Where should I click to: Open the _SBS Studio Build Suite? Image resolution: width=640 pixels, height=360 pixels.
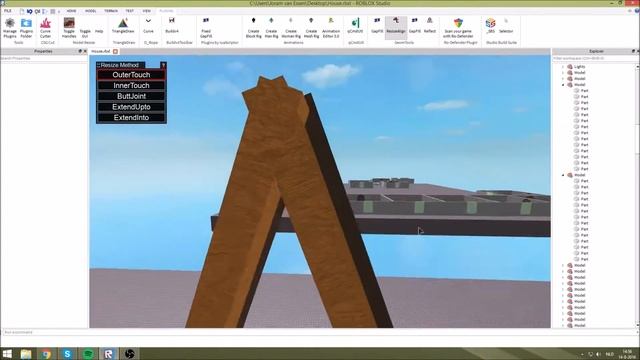pos(490,26)
